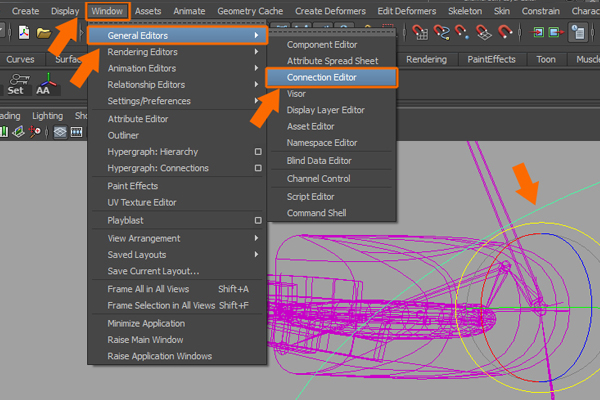Screen dimensions: 600x400
Task: Expand the Saved Layouts submenu arrow
Action: tap(256, 255)
